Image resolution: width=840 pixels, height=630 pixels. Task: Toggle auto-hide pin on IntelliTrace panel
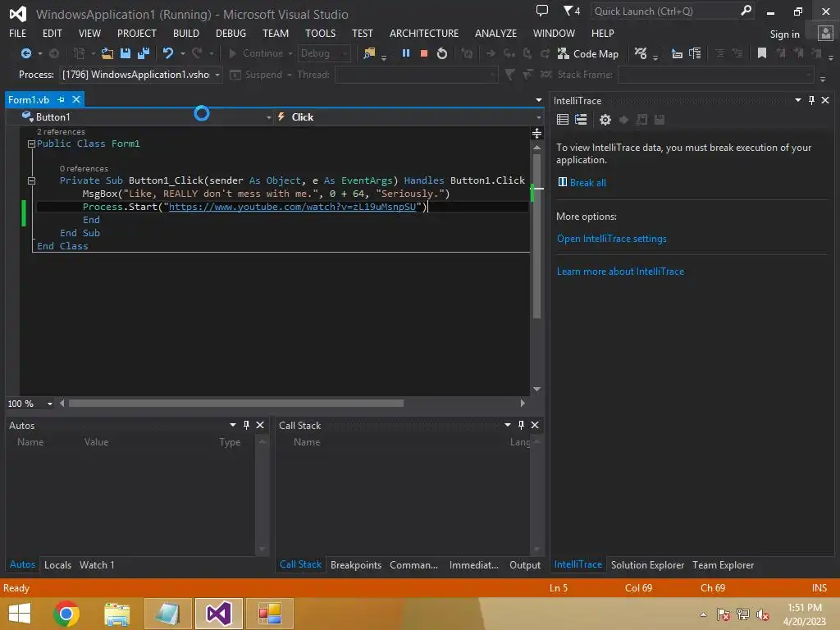[811, 100]
